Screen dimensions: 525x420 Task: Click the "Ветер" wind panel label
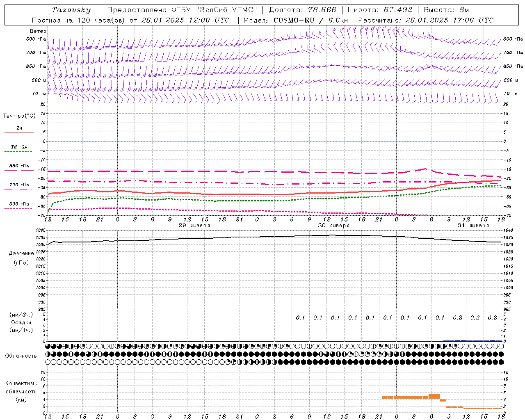click(x=38, y=31)
